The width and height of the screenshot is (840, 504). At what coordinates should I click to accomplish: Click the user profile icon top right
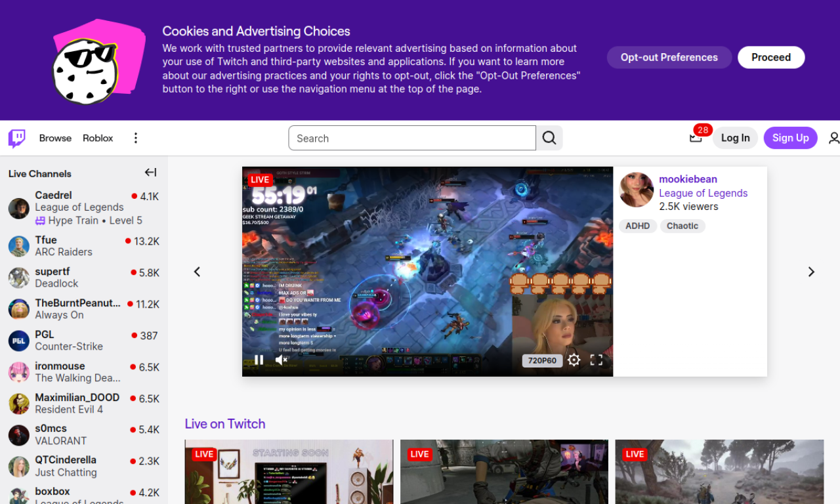click(833, 138)
